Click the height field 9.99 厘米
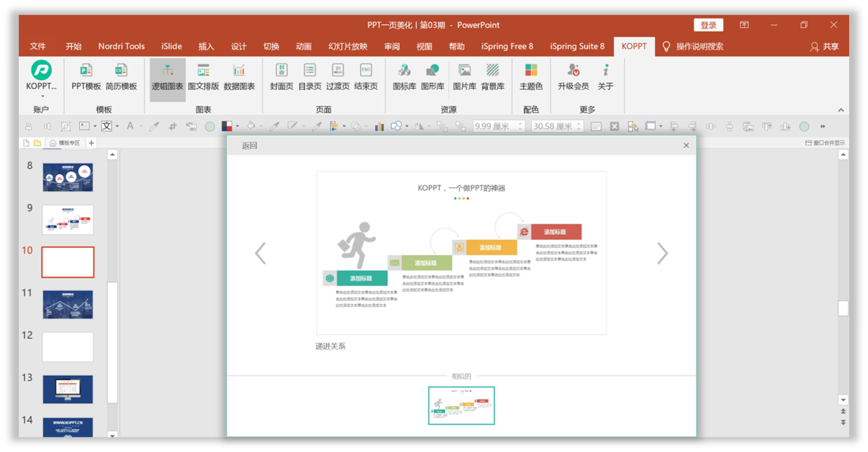The width and height of the screenshot is (868, 452). [x=498, y=126]
